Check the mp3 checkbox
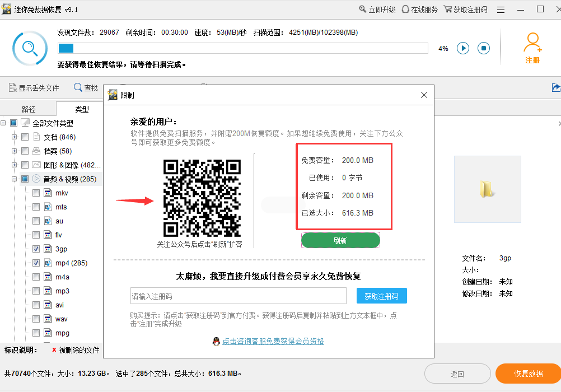 pyautogui.click(x=36, y=291)
